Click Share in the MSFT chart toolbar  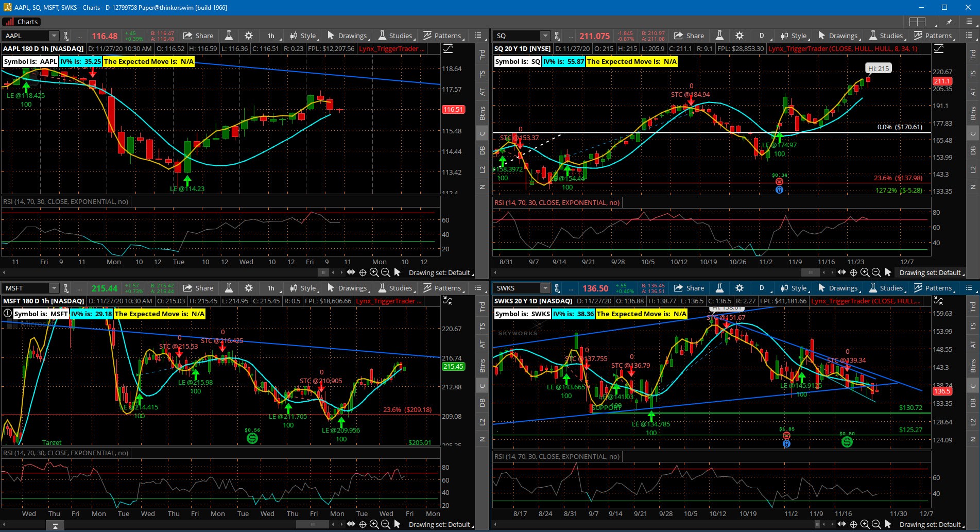[x=198, y=288]
